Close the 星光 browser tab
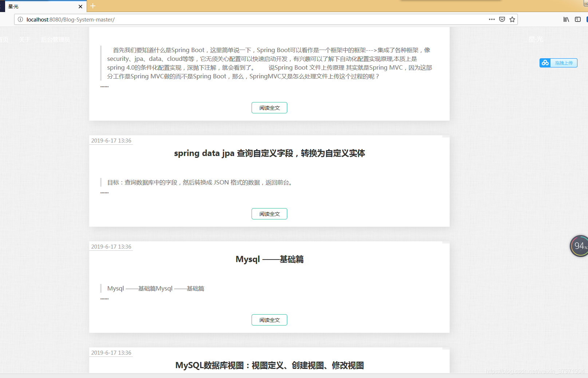The height and width of the screenshot is (378, 588). [80, 7]
